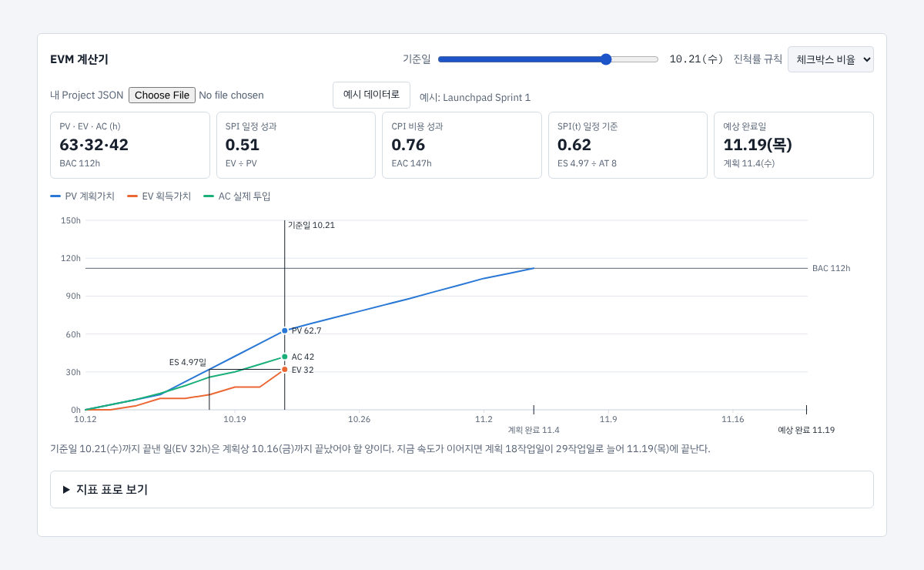
Task: Click the BAC 112h chart line label
Action: click(832, 268)
